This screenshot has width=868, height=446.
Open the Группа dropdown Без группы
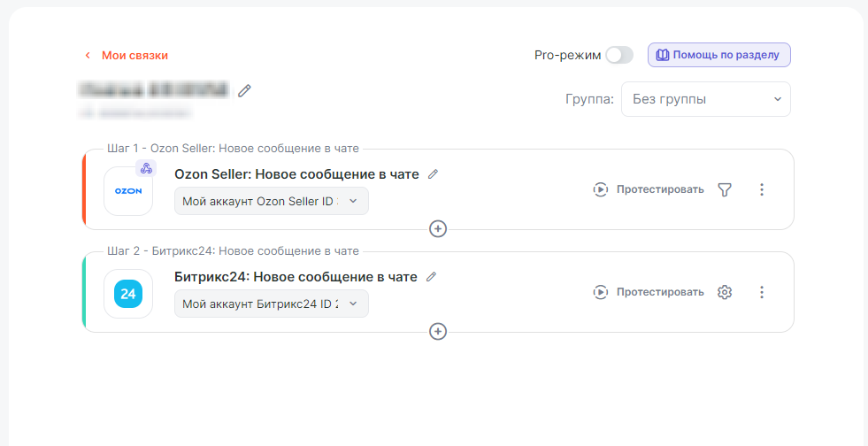(705, 99)
